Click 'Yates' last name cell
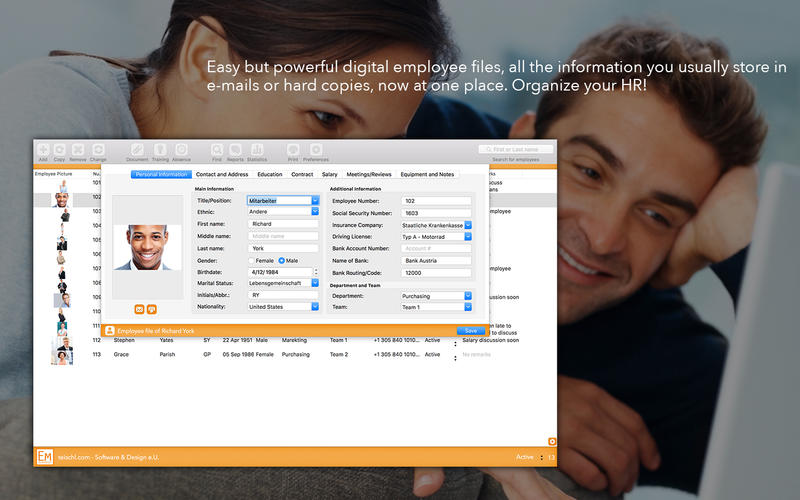The image size is (800, 500). [x=166, y=340]
